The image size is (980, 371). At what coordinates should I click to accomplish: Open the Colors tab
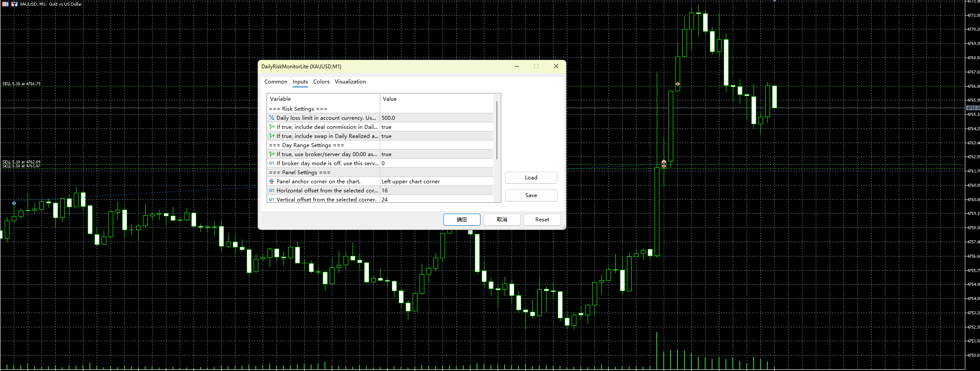click(321, 82)
